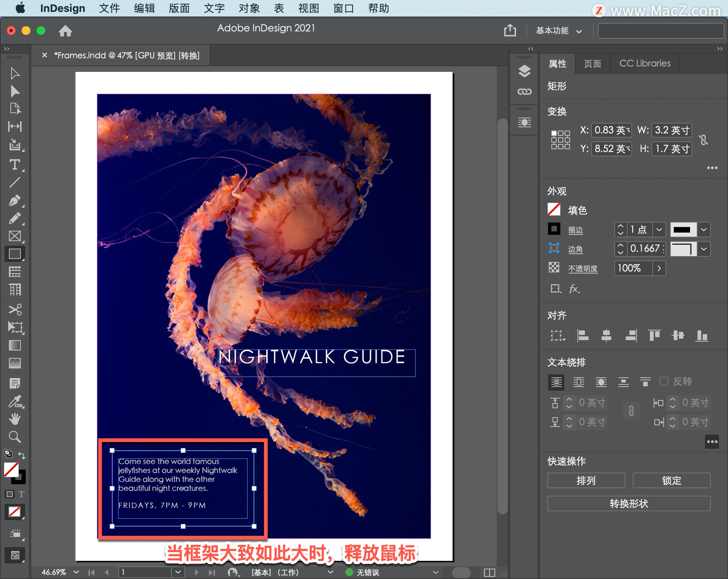Open the 对象 menu
The width and height of the screenshot is (728, 579).
[x=249, y=8]
